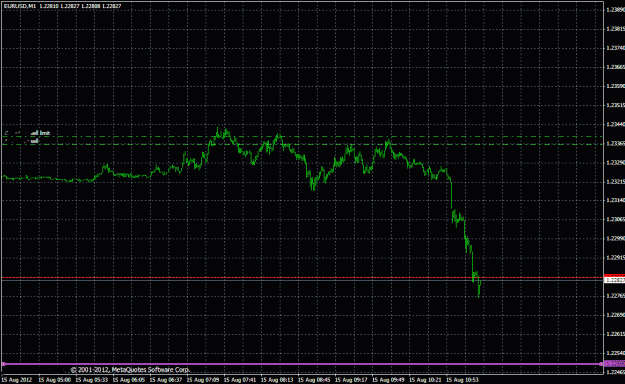
Task: Select the magenta horizontal line
Action: (303, 364)
